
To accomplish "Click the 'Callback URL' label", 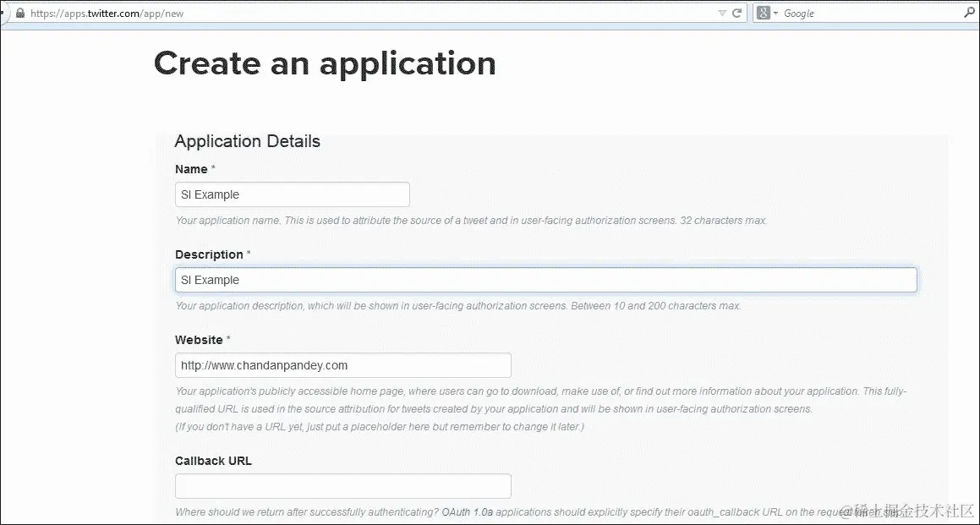I will 214,461.
